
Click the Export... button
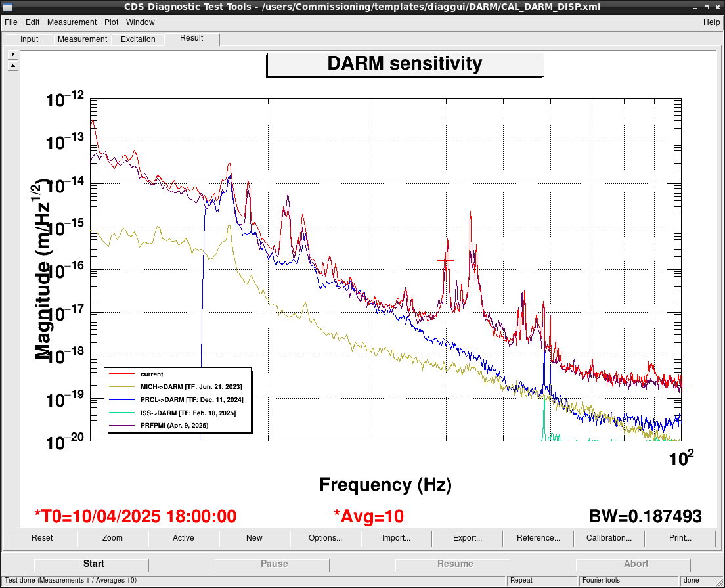468,538
